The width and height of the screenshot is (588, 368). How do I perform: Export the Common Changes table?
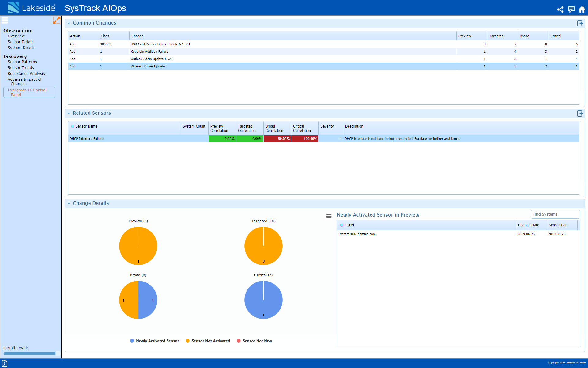click(580, 23)
